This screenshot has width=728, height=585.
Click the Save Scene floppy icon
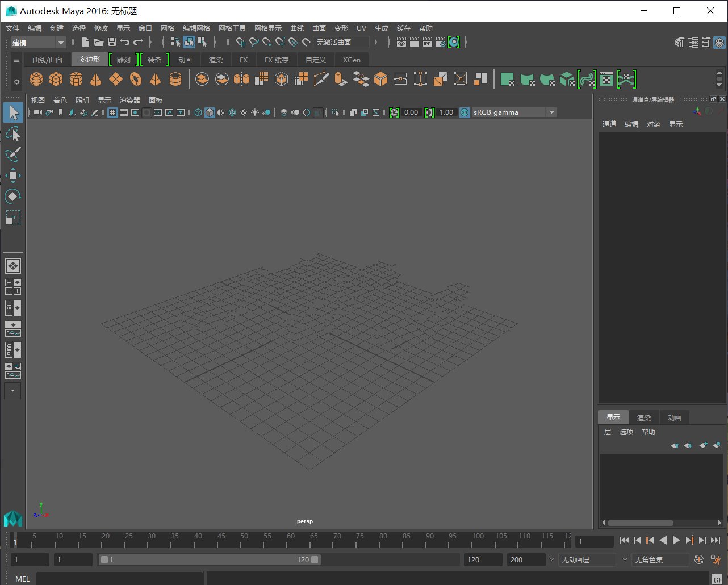tap(112, 42)
